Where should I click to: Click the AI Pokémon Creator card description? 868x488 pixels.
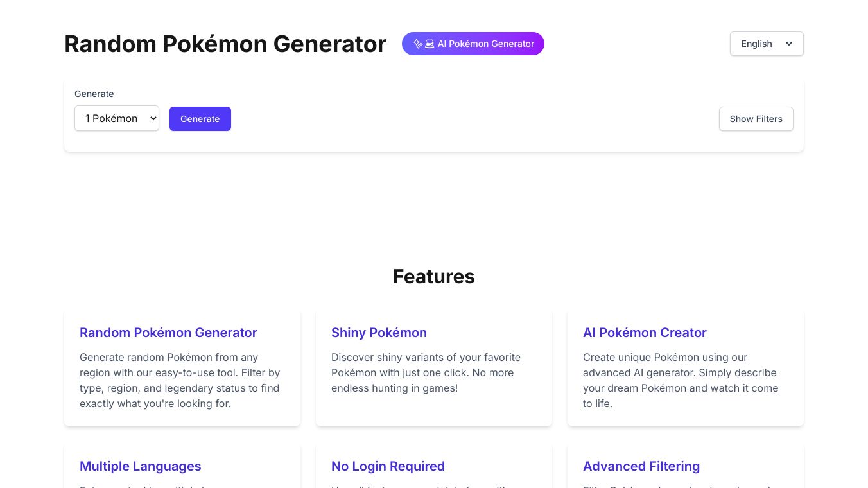tap(681, 380)
